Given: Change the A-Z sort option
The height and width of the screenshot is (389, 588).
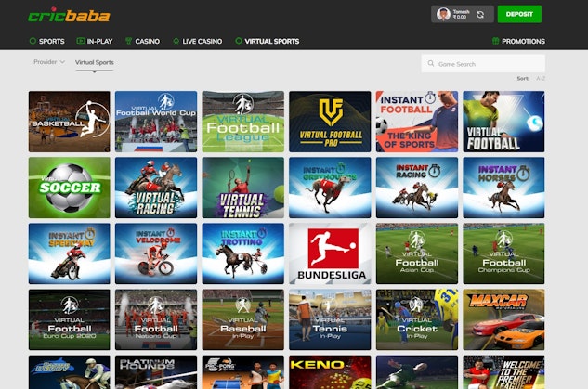Looking at the screenshot, I should point(541,78).
